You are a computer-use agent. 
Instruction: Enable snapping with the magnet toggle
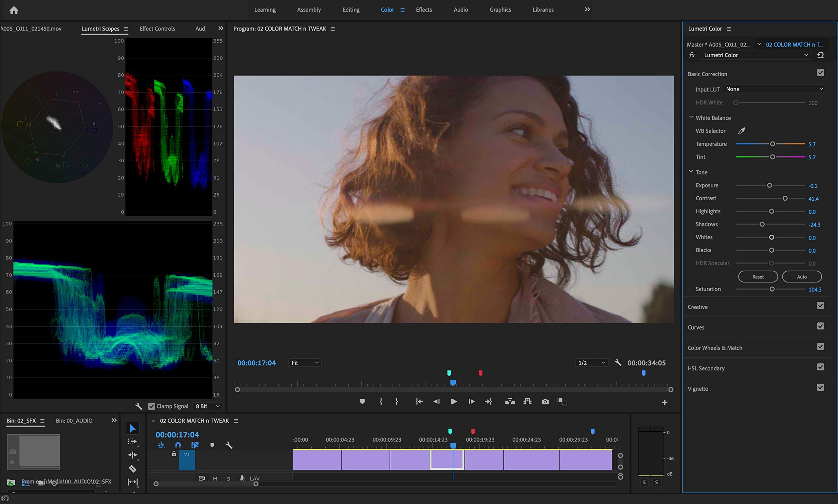(x=178, y=445)
